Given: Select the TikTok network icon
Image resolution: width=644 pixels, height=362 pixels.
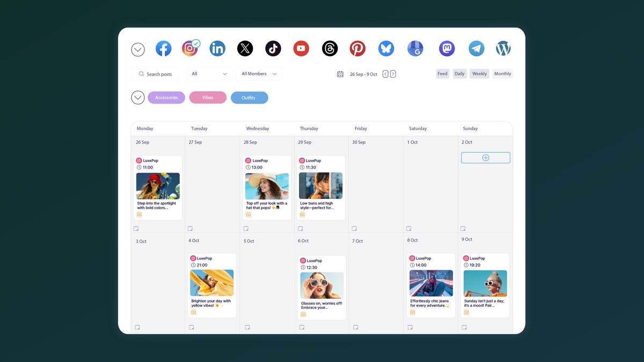Looking at the screenshot, I should point(273,49).
